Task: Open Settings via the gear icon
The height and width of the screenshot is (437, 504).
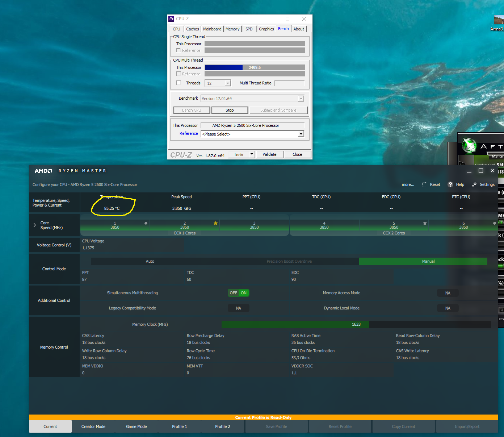Action: (x=474, y=184)
